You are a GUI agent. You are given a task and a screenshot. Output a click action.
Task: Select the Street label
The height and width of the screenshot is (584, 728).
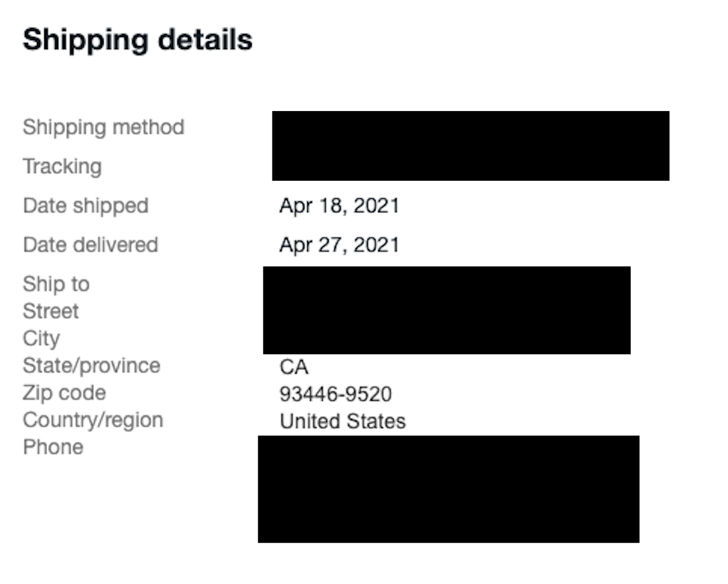[51, 311]
